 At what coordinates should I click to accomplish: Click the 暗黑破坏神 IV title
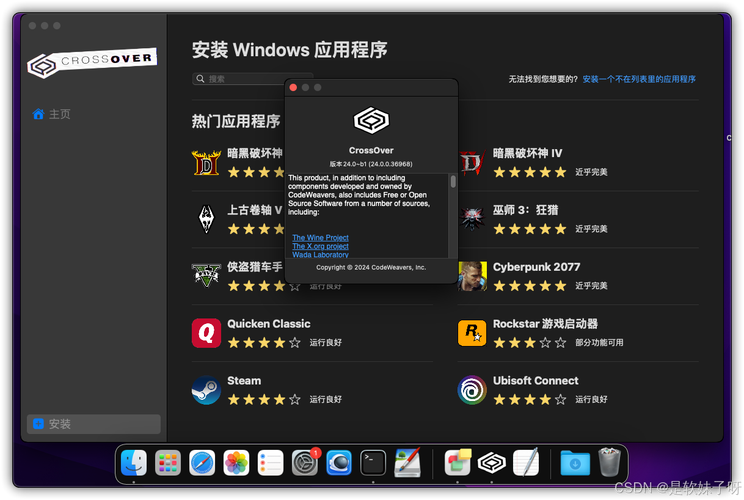point(527,153)
